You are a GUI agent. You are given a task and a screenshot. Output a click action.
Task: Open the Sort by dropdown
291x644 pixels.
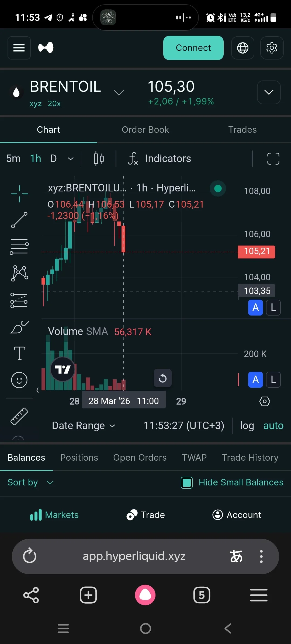pos(30,482)
